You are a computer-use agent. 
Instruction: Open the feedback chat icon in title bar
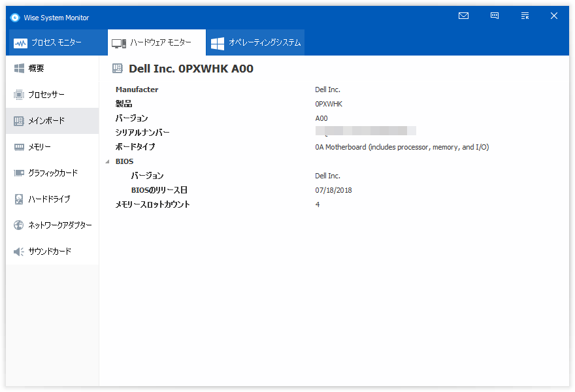pos(495,16)
